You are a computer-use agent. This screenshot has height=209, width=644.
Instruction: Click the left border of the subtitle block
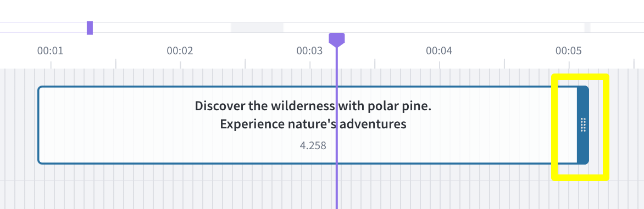click(38, 125)
